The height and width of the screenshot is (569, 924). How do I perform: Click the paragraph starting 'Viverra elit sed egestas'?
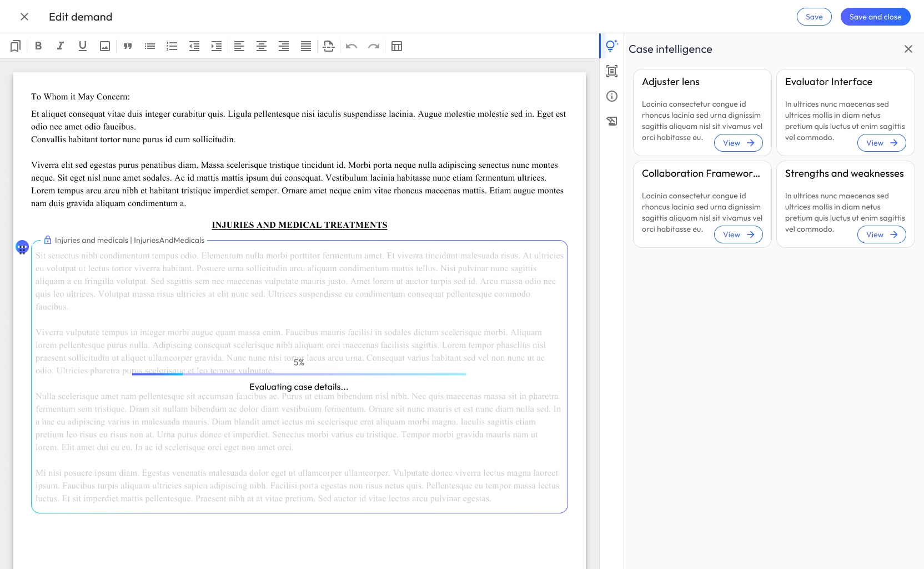[x=299, y=184]
